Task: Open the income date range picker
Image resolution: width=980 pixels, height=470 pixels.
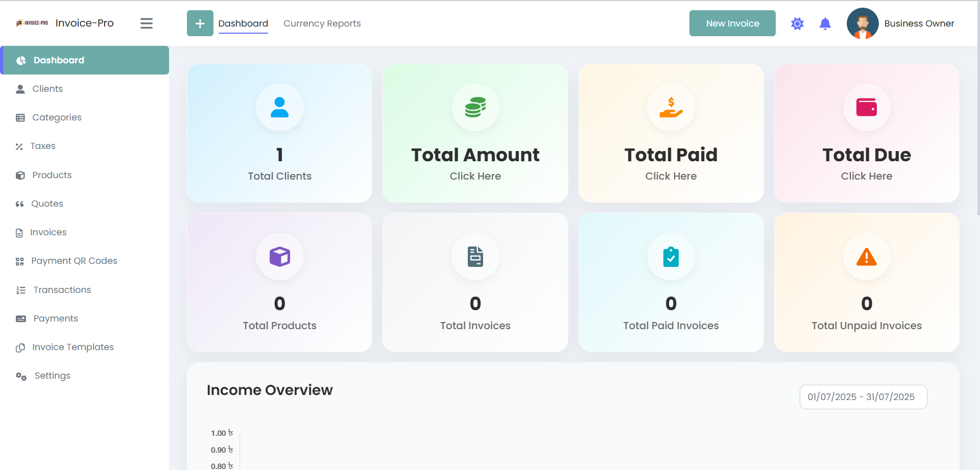Action: point(863,397)
